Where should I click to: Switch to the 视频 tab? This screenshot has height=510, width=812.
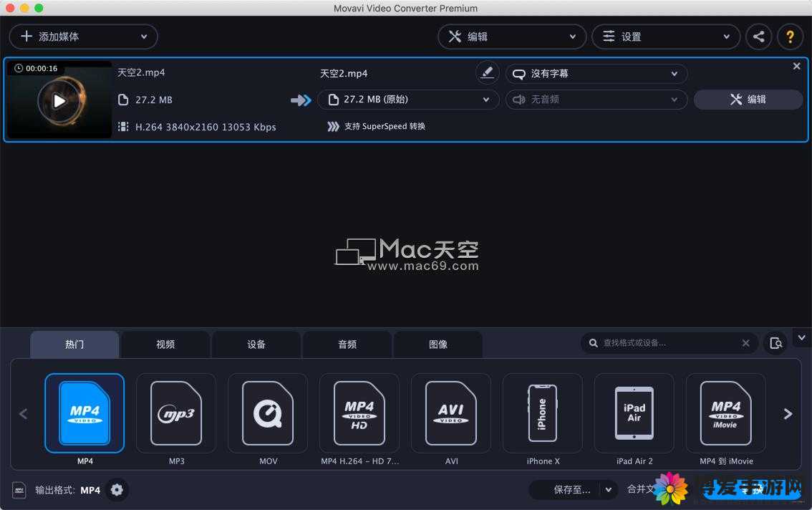point(165,344)
